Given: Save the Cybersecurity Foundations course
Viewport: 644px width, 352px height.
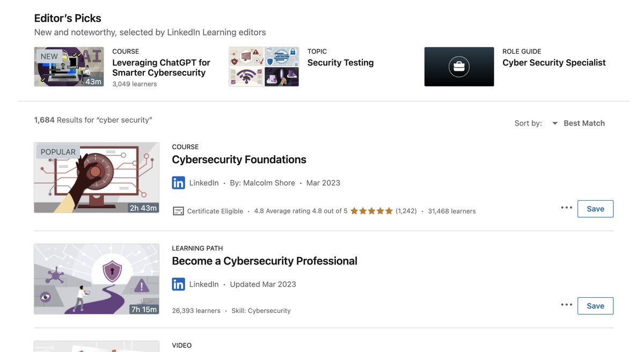Looking at the screenshot, I should point(595,208).
